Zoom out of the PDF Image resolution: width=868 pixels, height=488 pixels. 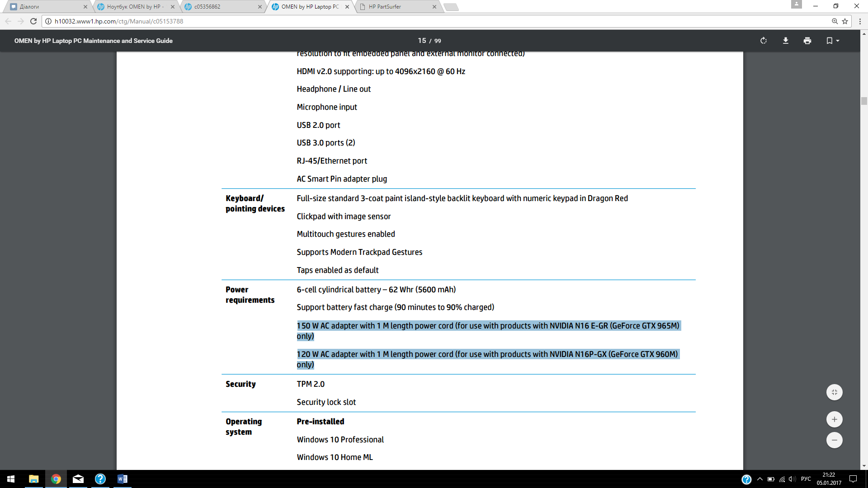point(835,440)
